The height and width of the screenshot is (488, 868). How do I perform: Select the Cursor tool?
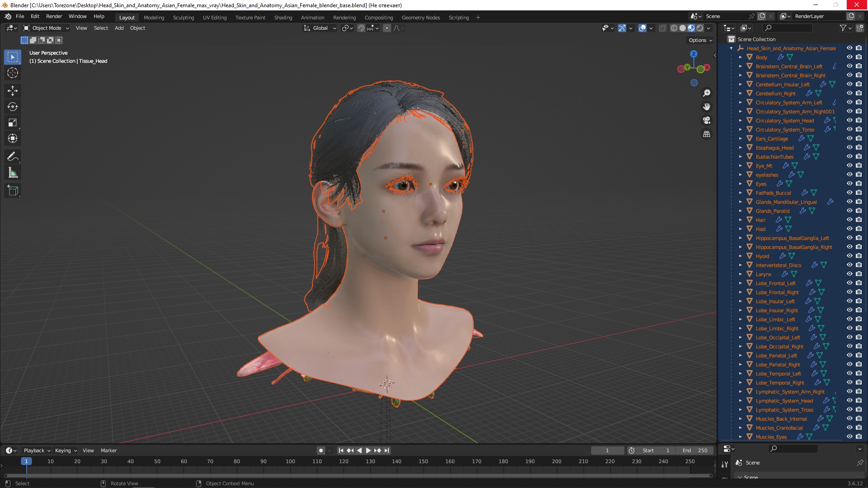tap(13, 73)
